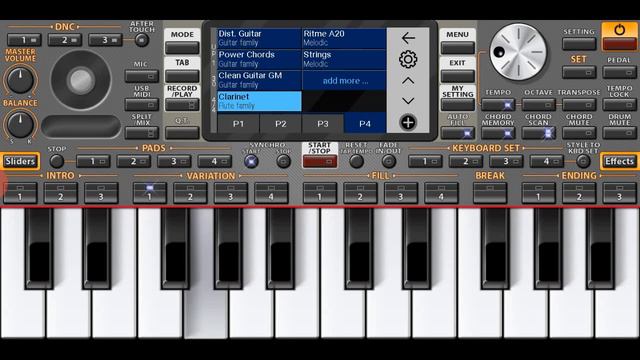Tap the orange power button
This screenshot has width=640, height=360.
coord(619,36)
